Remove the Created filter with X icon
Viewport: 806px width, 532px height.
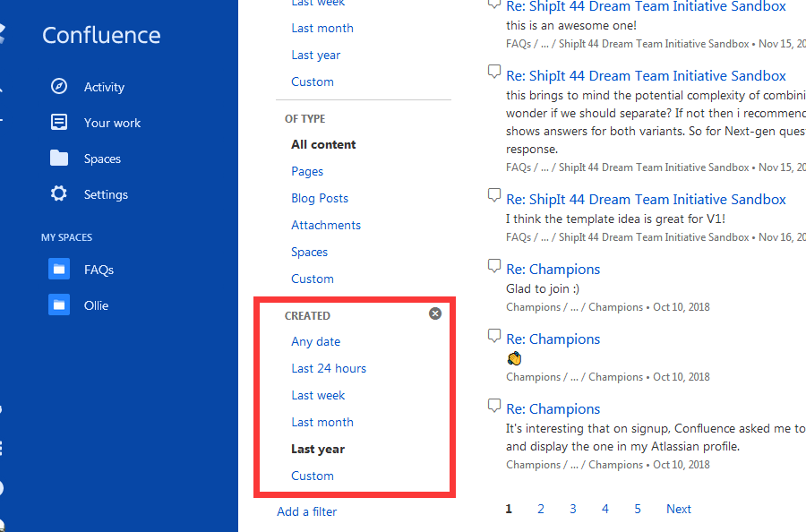[x=435, y=313]
